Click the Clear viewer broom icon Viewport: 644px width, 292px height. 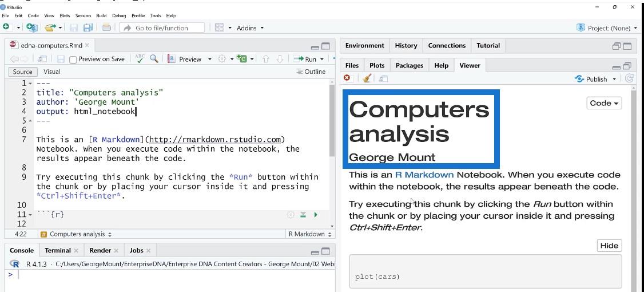click(367, 78)
